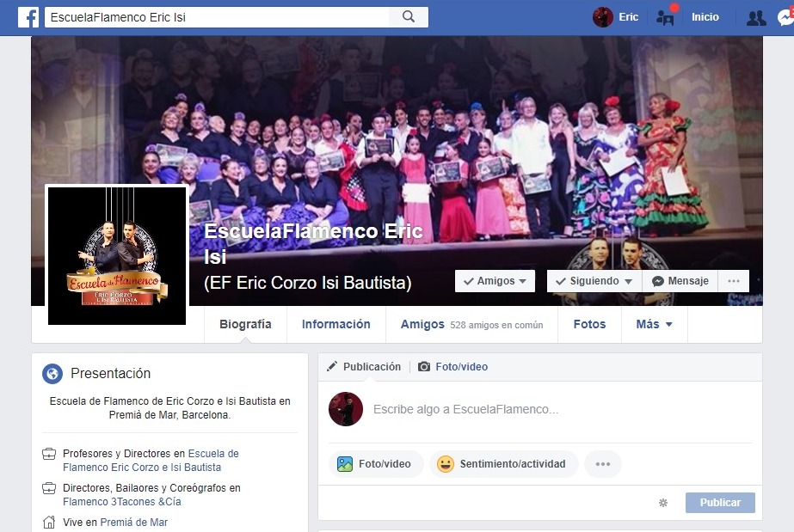794x532 pixels.
Task: Click the camera Foto/video icon tab
Action: tap(452, 367)
